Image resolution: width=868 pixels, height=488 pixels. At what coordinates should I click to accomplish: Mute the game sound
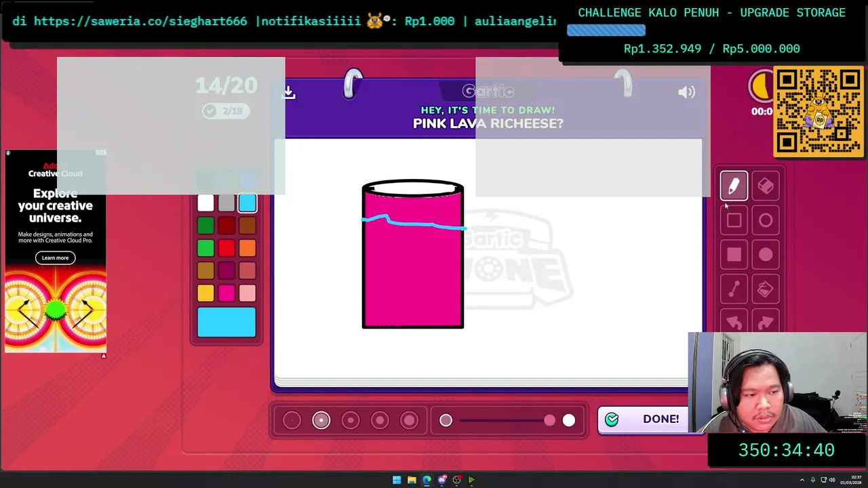pyautogui.click(x=686, y=92)
